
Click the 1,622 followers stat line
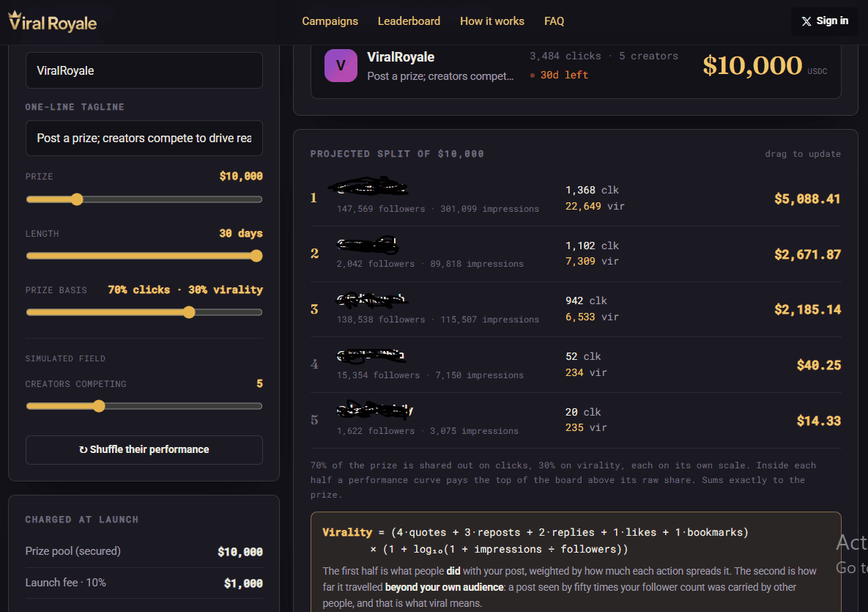(x=427, y=430)
